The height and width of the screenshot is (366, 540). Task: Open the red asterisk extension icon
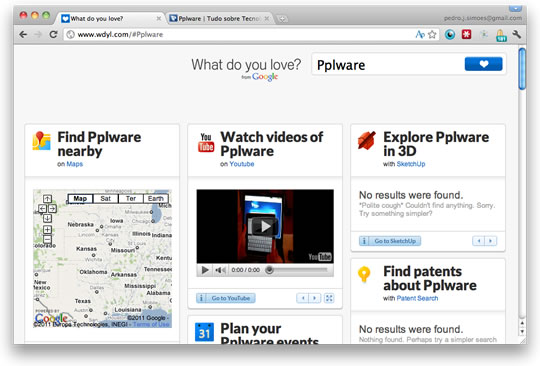coord(466,34)
